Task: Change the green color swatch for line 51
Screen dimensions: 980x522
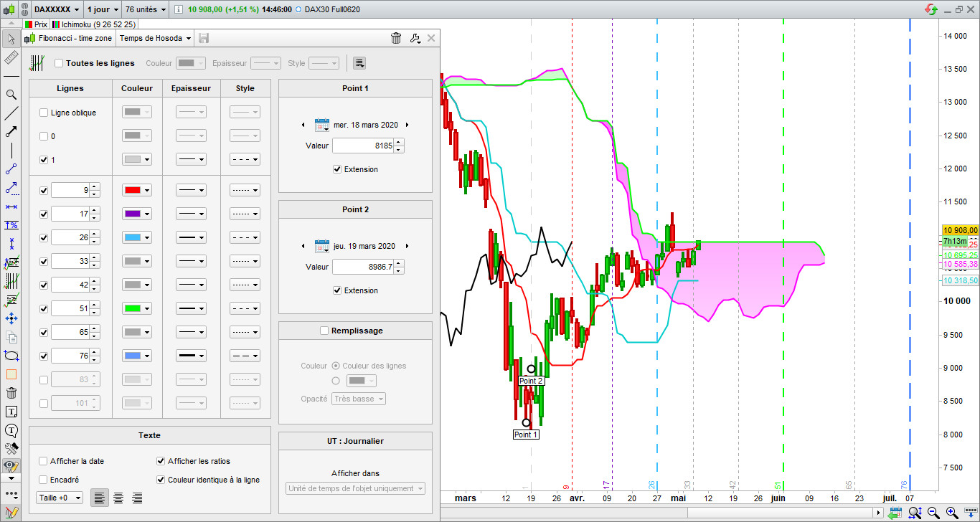Action: tap(136, 308)
